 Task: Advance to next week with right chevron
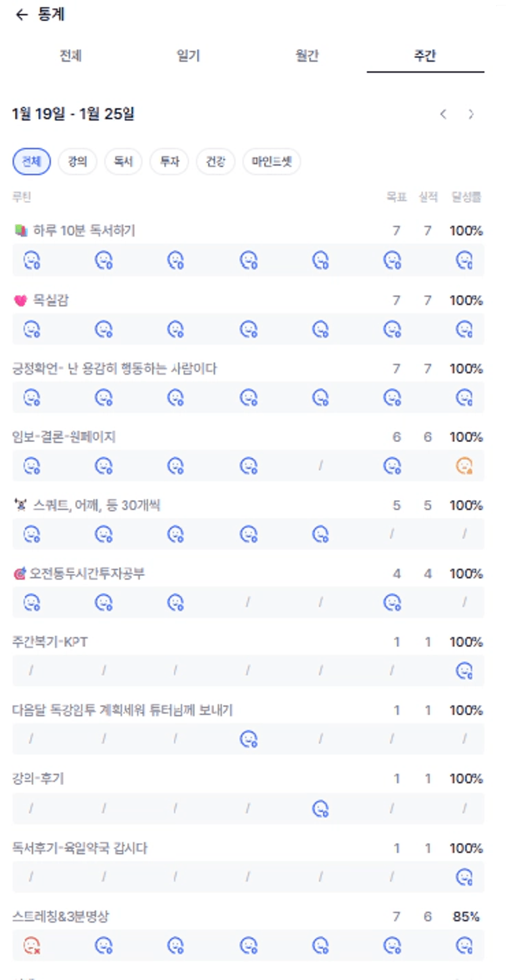coord(471,114)
